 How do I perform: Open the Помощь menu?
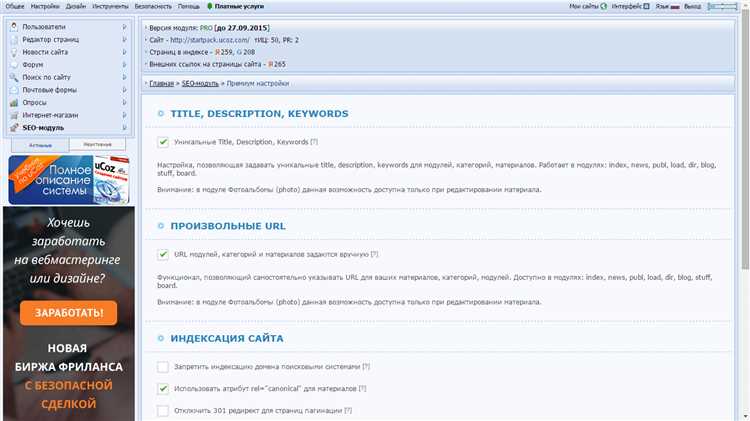coord(188,6)
